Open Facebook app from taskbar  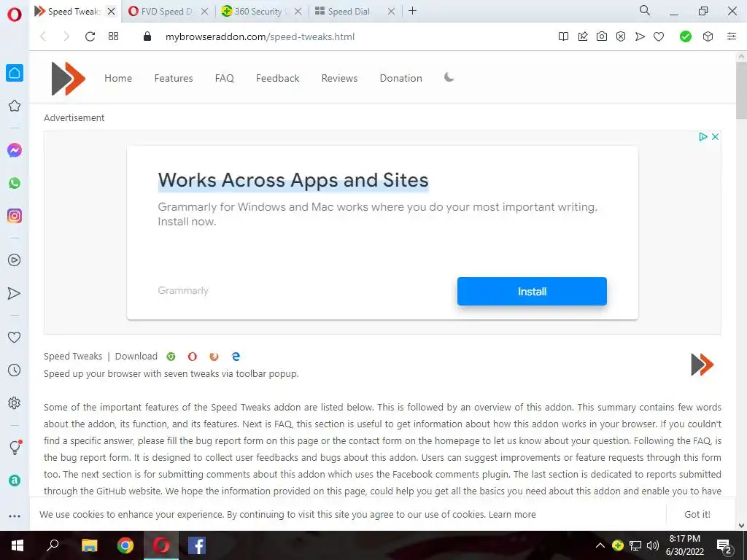click(x=197, y=545)
